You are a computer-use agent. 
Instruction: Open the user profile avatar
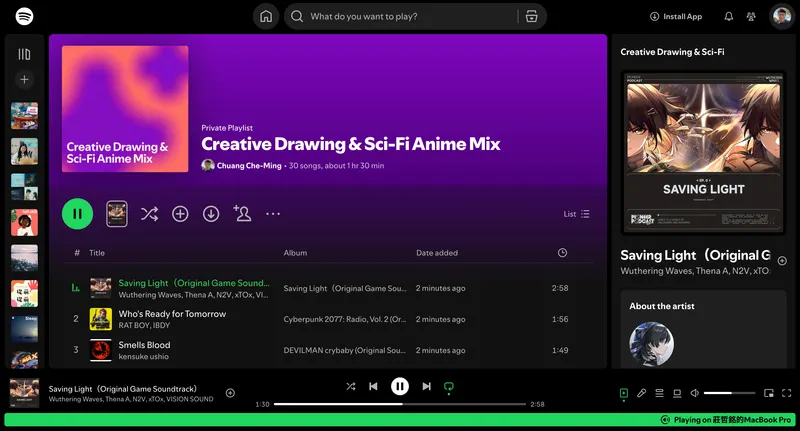[x=781, y=16]
